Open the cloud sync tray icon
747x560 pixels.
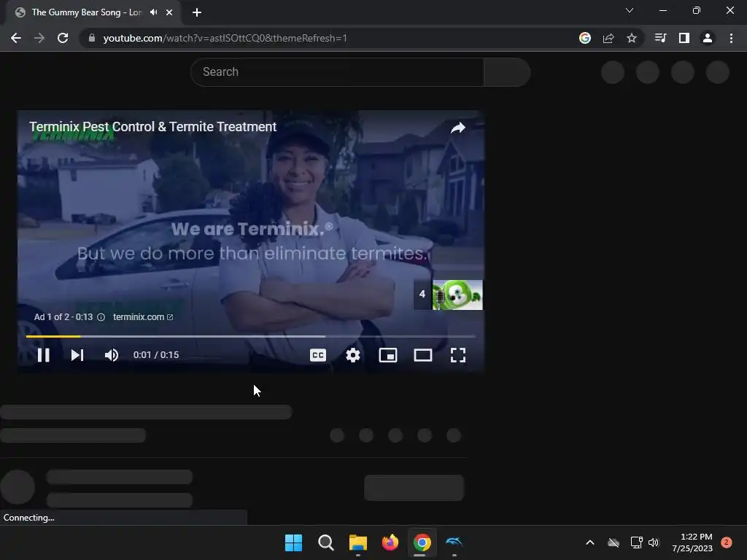tap(614, 542)
